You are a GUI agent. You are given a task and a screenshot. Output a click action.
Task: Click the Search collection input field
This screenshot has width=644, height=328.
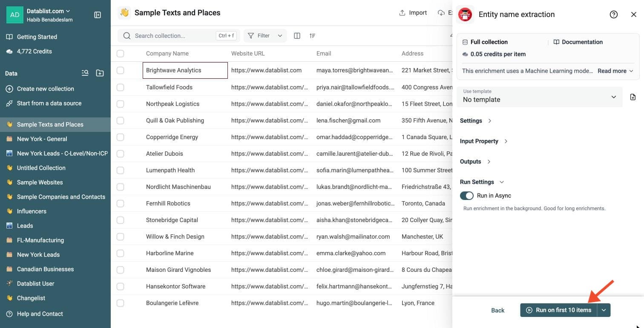click(x=172, y=36)
